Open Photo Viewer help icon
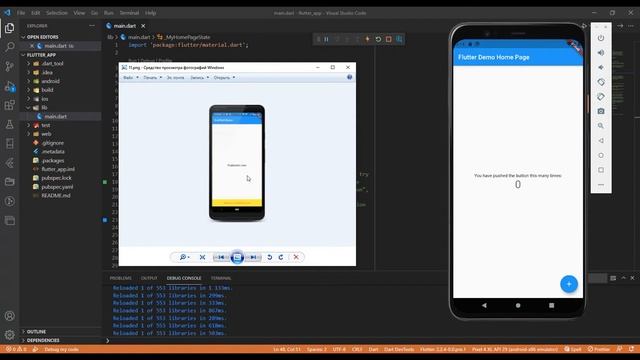Image resolution: width=640 pixels, height=360 pixels. [x=349, y=77]
